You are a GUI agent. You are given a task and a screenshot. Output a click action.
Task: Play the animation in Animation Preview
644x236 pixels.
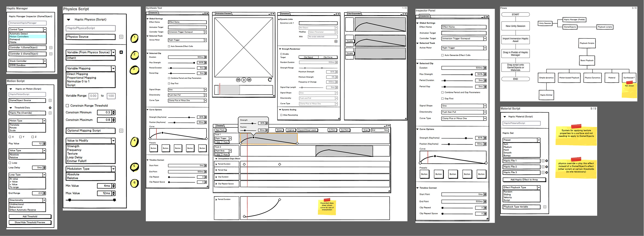pyautogui.click(x=244, y=80)
